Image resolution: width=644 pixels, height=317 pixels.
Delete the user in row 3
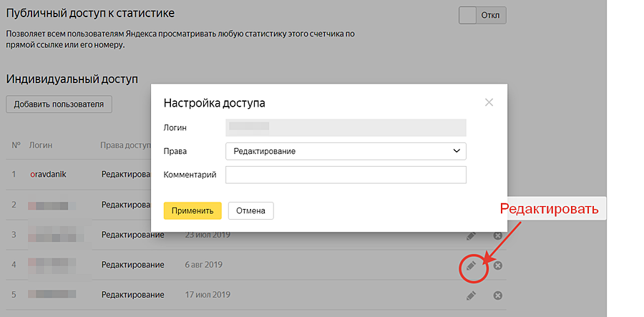tap(498, 235)
